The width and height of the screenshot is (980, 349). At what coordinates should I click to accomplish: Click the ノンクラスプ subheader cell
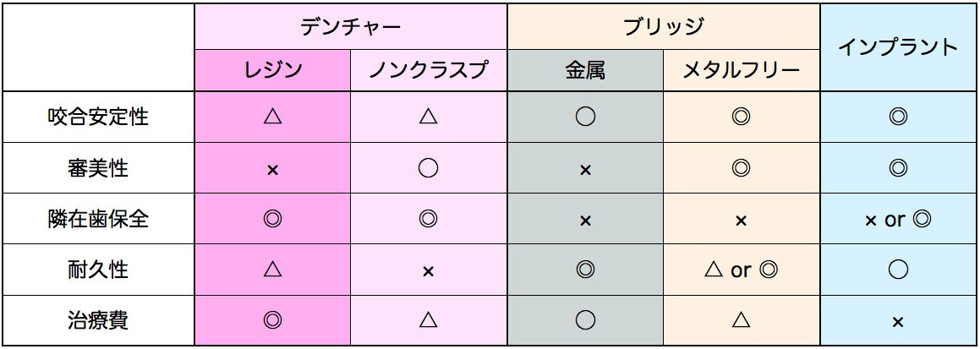(x=428, y=70)
